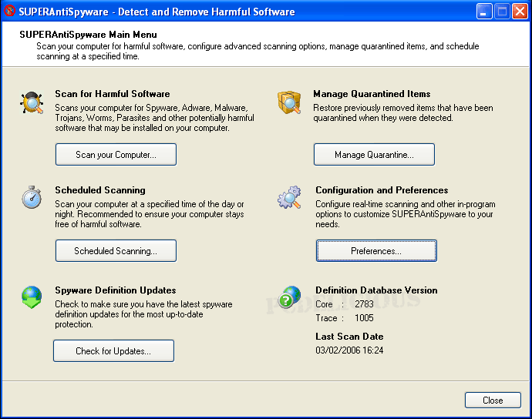Close the window using title bar X

point(520,12)
